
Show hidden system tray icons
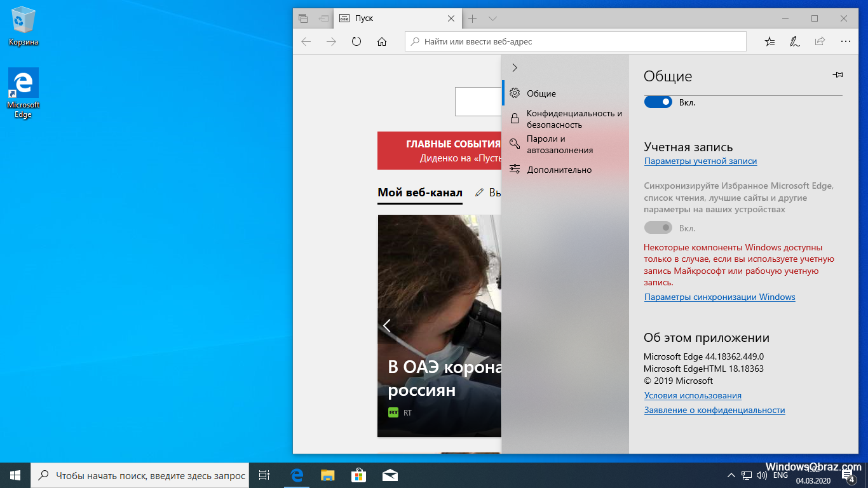(730, 475)
